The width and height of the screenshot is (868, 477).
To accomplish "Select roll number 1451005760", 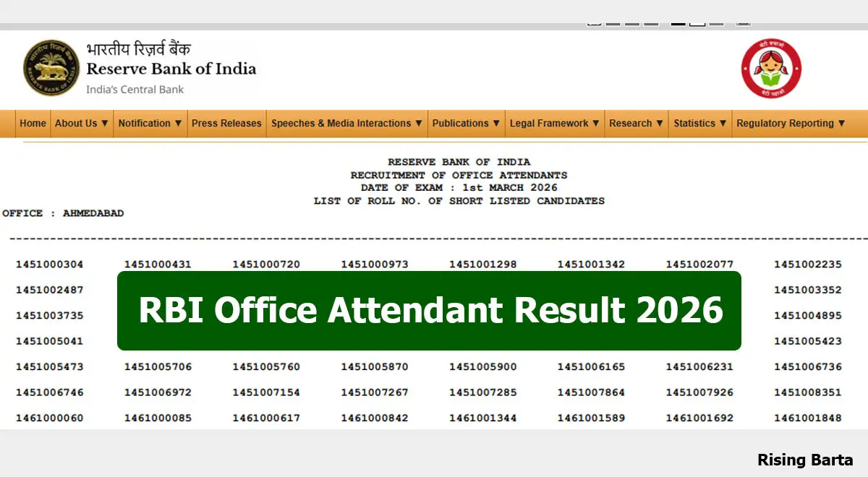I will point(266,367).
